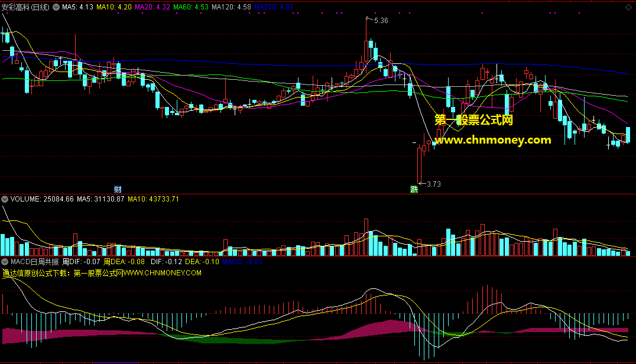The image size is (636, 364).
Task: Click the MA250: 4.81 label
Action: click(274, 7)
